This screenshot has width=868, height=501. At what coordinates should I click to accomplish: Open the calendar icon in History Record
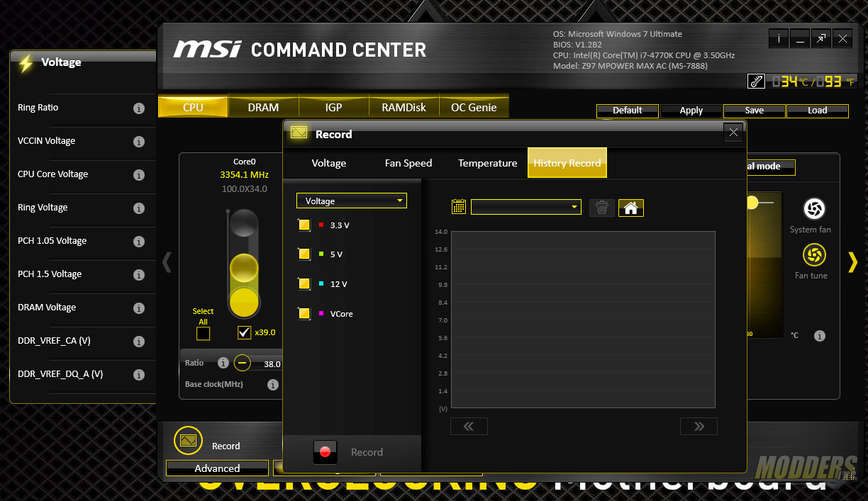tap(459, 206)
